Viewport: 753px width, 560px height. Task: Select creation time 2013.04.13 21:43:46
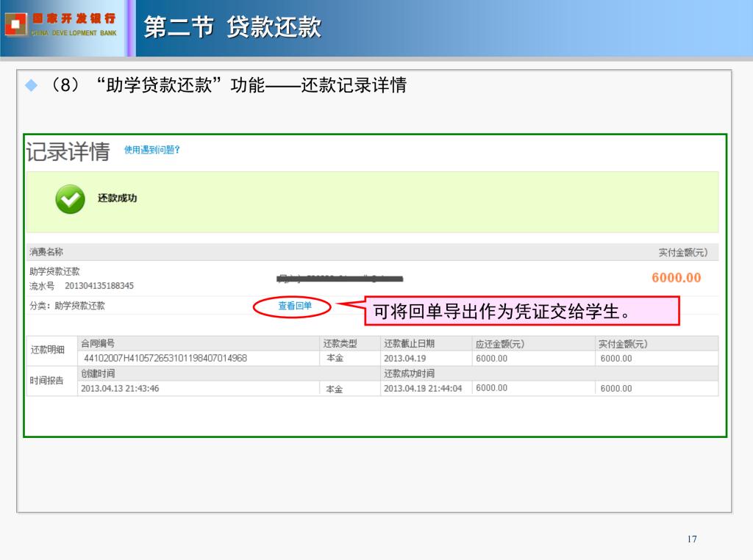pos(120,388)
